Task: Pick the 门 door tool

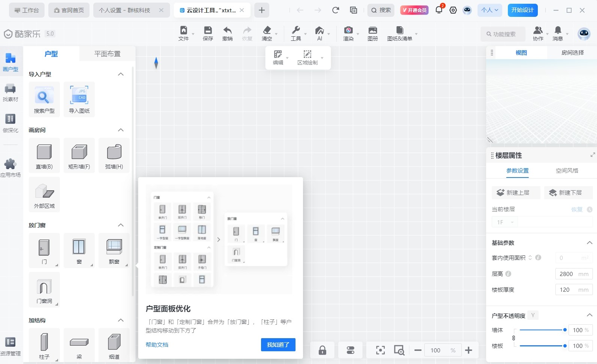Action: point(44,251)
